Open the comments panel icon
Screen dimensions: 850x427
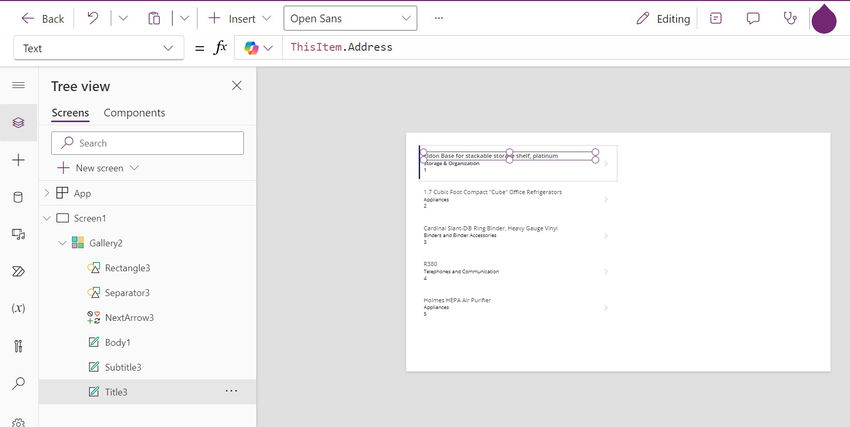(x=753, y=18)
